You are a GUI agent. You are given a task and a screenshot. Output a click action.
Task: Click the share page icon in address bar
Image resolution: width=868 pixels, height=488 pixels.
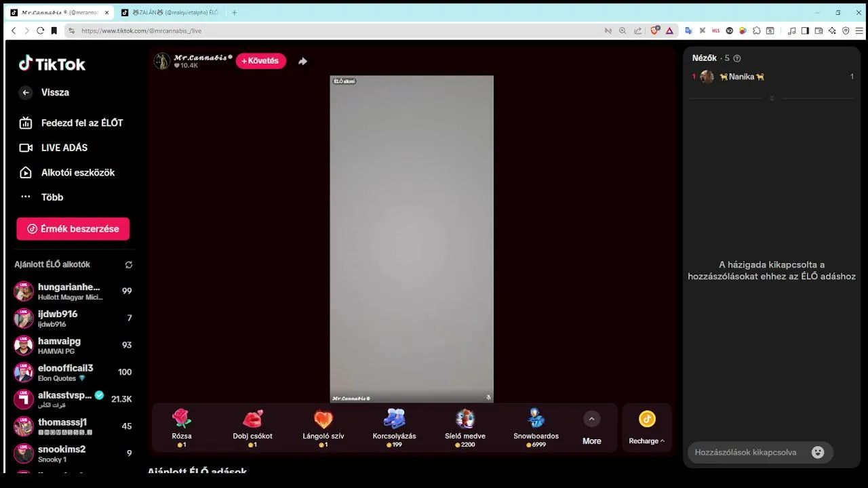click(637, 30)
